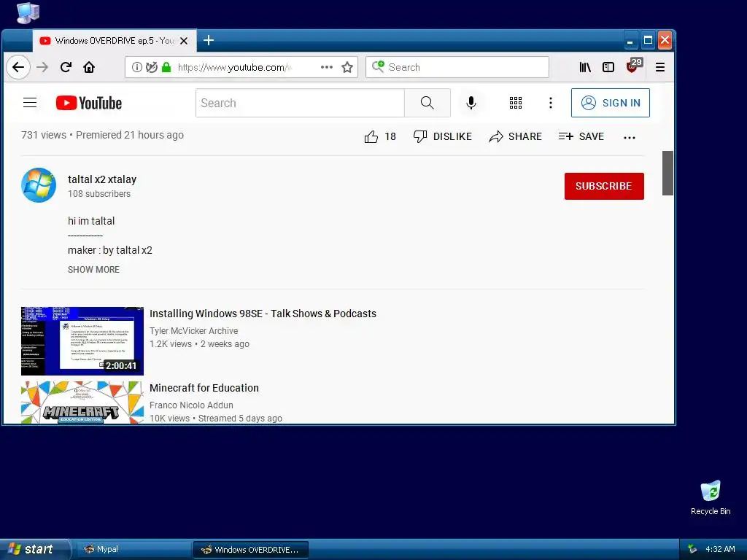Select the Recycle Bin desktop icon
Screen dimensions: 747x560
point(711,497)
